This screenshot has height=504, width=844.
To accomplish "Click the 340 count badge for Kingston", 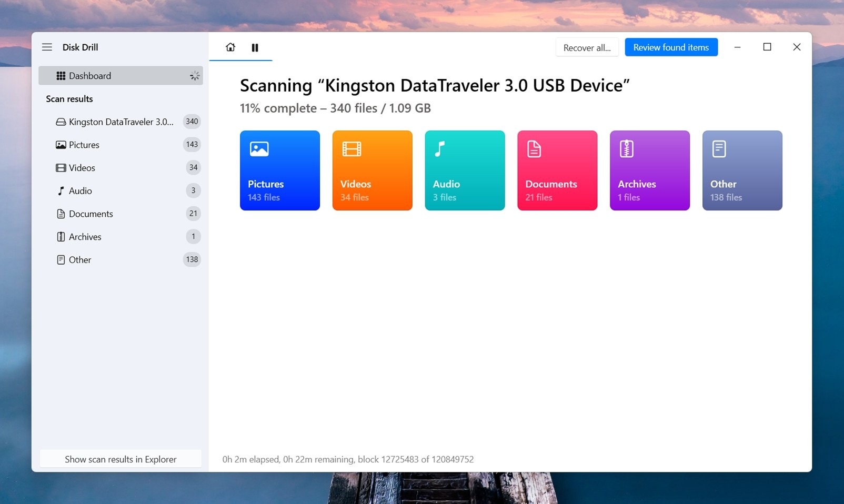I will coord(192,122).
